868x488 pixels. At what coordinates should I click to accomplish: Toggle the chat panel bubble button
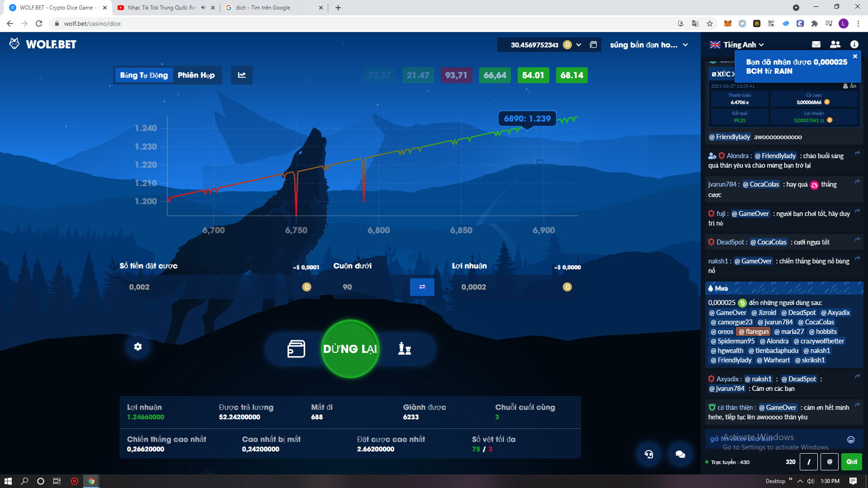point(680,454)
